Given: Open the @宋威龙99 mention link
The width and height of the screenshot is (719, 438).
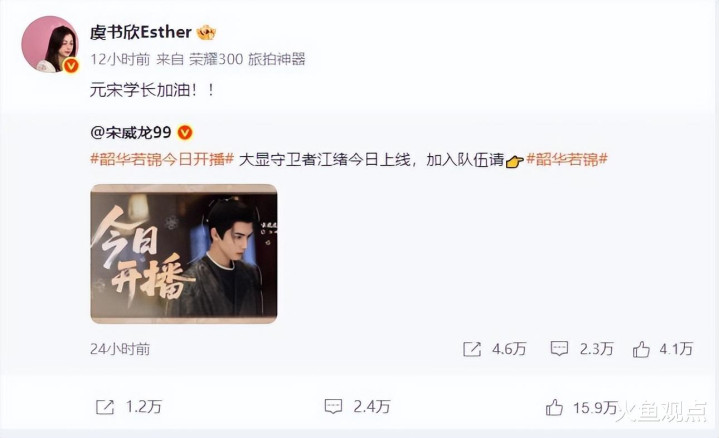Looking at the screenshot, I should click(x=131, y=133).
